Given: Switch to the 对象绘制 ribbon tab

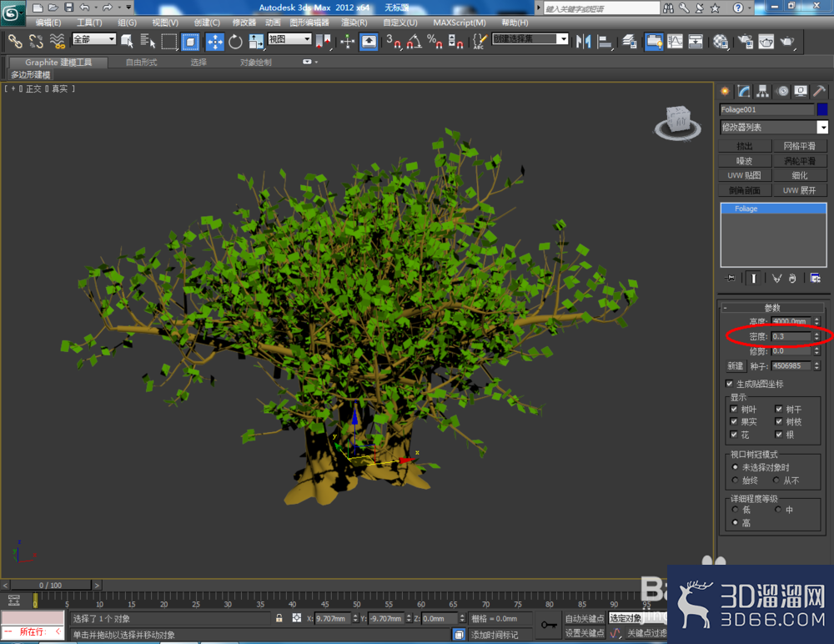Looking at the screenshot, I should click(x=256, y=63).
